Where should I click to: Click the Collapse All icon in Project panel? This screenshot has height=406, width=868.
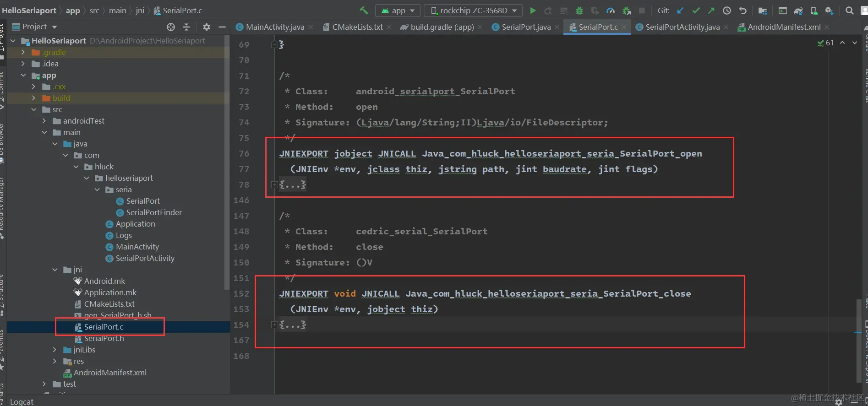tap(186, 27)
